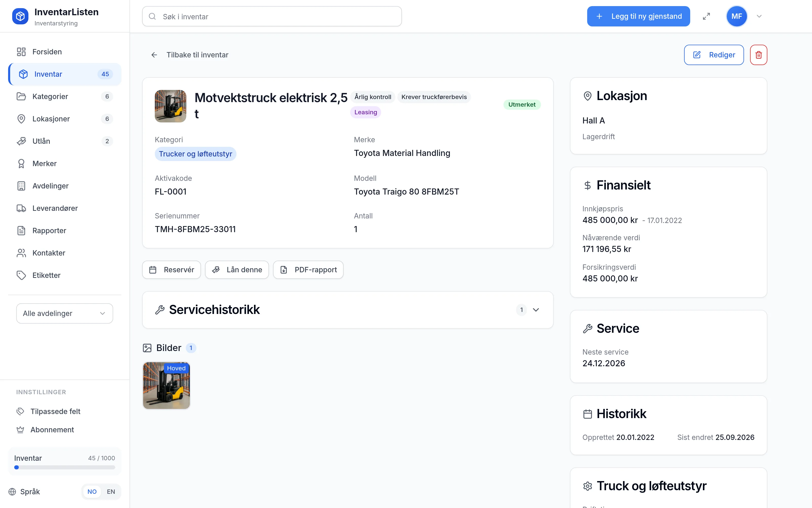The image size is (812, 508).
Task: Go to Forsiden in the sidebar
Action: (x=65, y=52)
